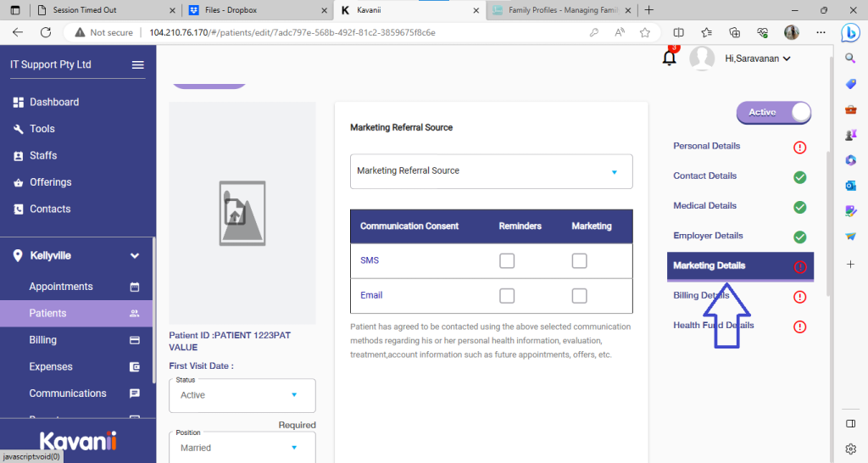This screenshot has height=463, width=868.
Task: Check the SMS Marketing checkbox
Action: [x=580, y=261]
